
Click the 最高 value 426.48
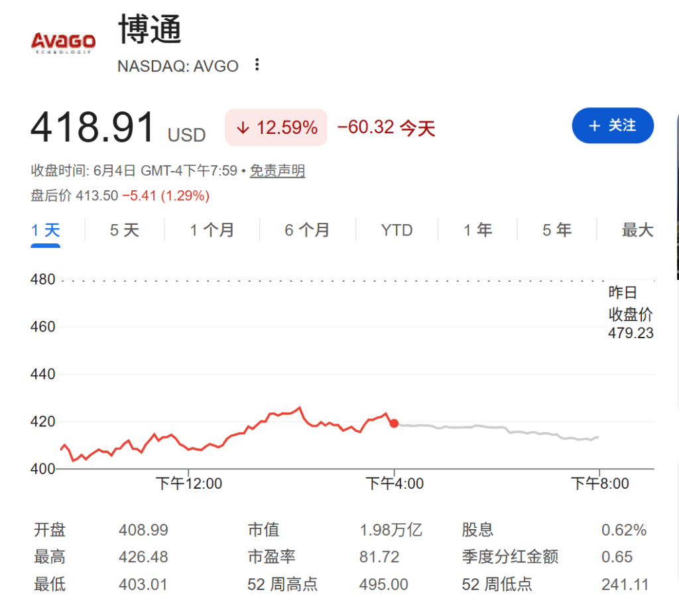143,557
